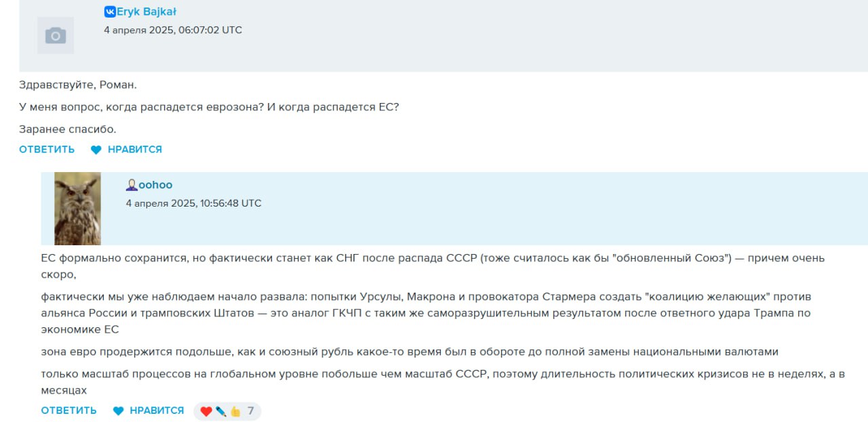Viewport: 868px width, 422px height.
Task: Open Eryk Bajkał's comment timestamp 06:07:02 UTC
Action: pyautogui.click(x=173, y=30)
